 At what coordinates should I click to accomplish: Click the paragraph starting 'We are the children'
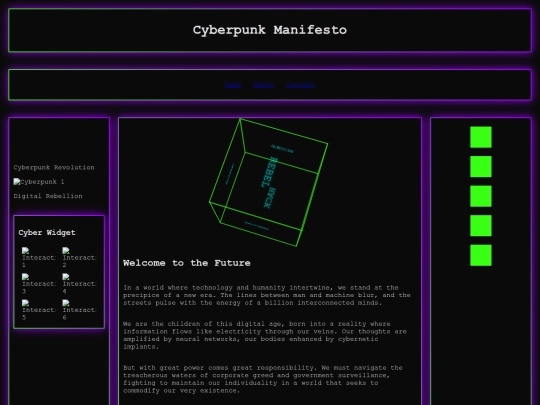(x=265, y=335)
